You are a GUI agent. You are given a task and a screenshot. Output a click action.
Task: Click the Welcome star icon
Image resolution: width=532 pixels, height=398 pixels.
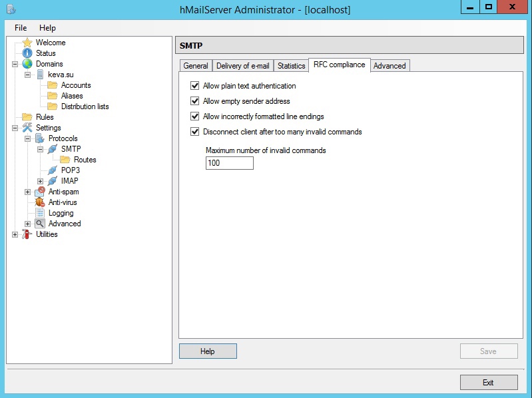click(27, 43)
